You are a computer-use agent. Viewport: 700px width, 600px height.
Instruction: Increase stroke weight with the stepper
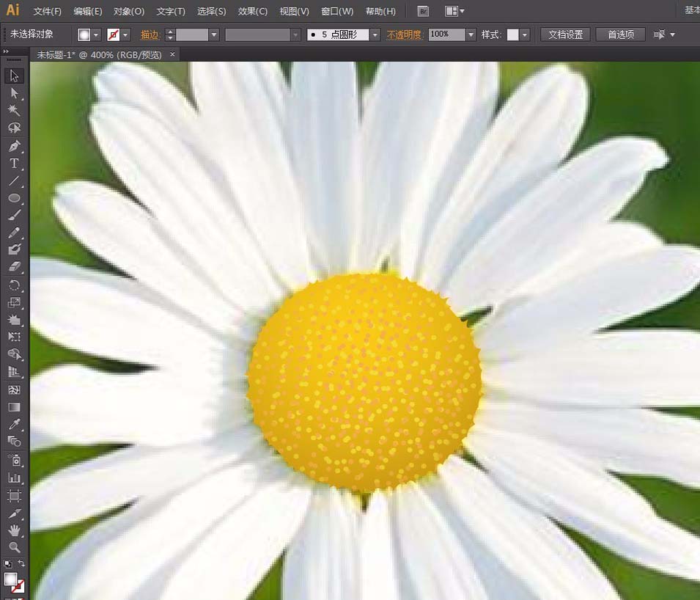click(x=169, y=32)
